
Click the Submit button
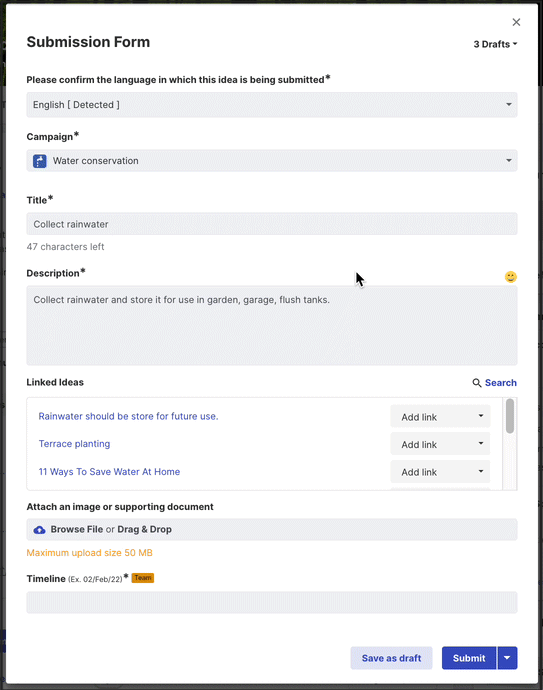click(469, 658)
